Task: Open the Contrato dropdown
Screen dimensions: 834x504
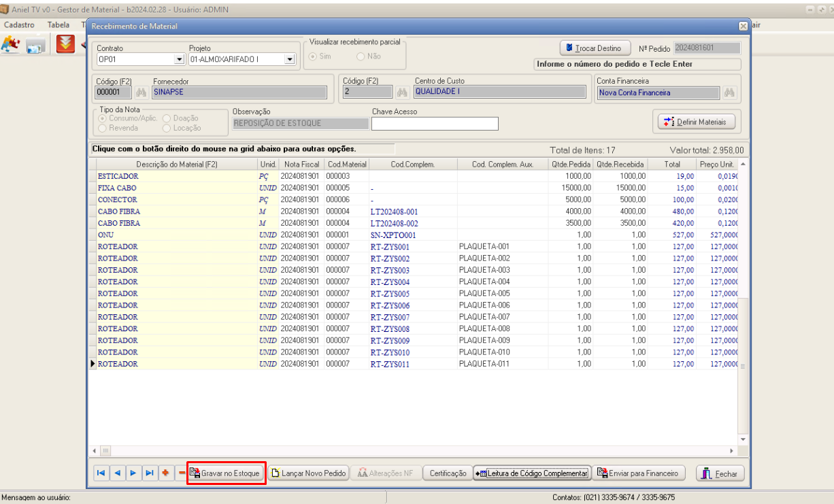Action: (x=180, y=60)
